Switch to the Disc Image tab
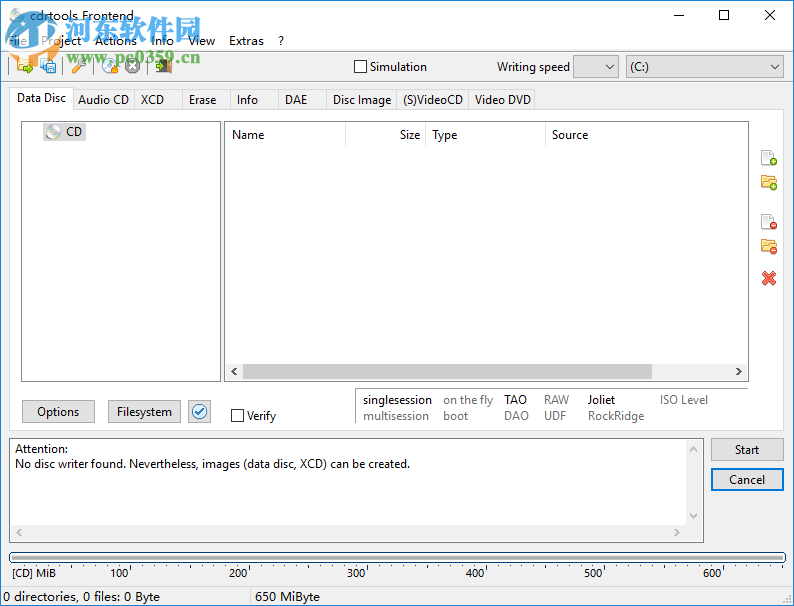Viewport: 794px width, 606px height. point(362,100)
